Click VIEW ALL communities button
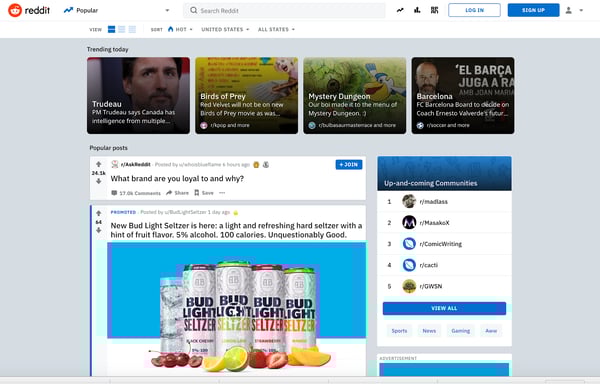This screenshot has width=600, height=384. pos(444,308)
